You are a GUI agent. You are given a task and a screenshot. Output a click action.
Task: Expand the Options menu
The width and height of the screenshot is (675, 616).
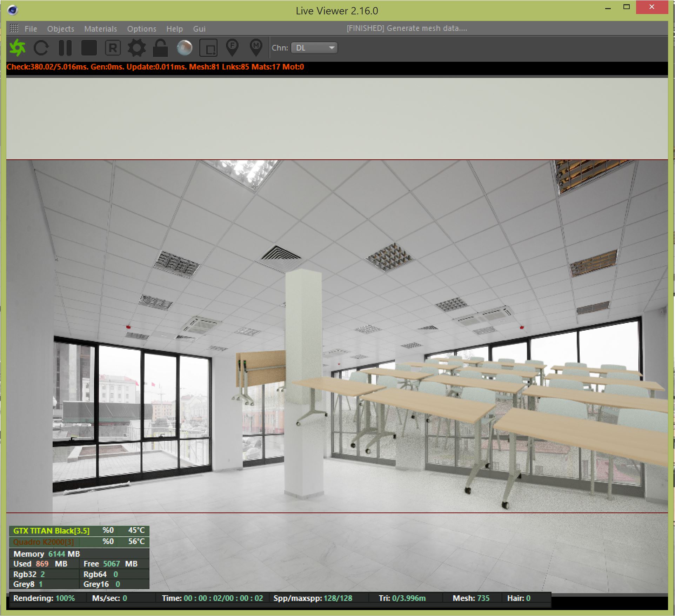141,29
